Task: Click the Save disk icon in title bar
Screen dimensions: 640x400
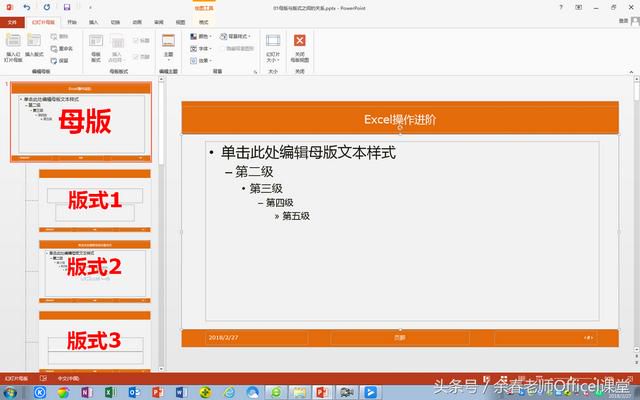Action: coord(67,7)
